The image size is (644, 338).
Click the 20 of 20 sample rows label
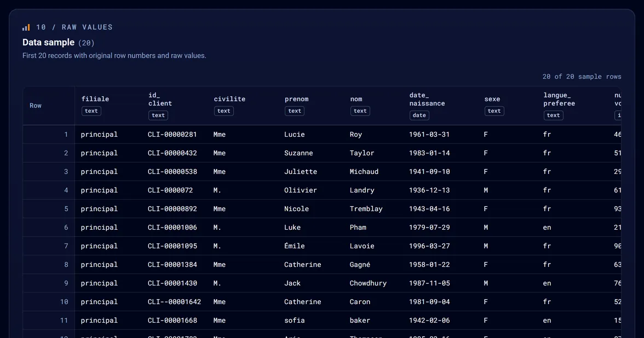tap(582, 77)
